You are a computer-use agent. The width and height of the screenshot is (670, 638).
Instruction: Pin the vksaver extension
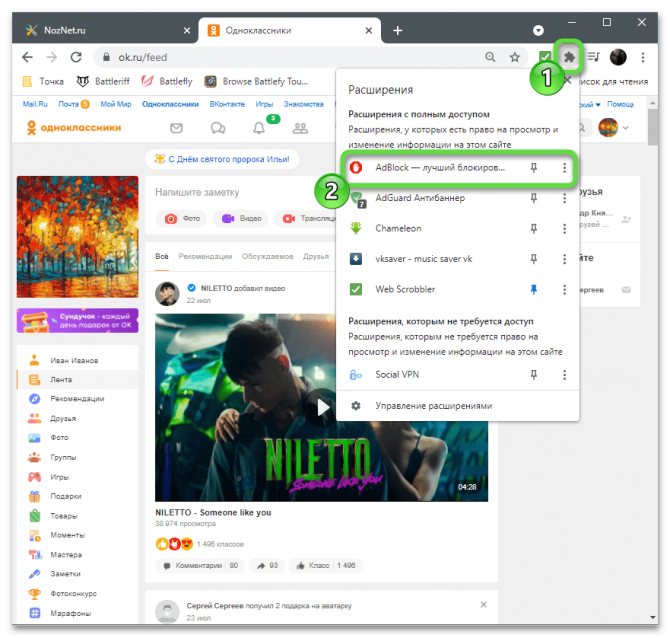[x=534, y=259]
